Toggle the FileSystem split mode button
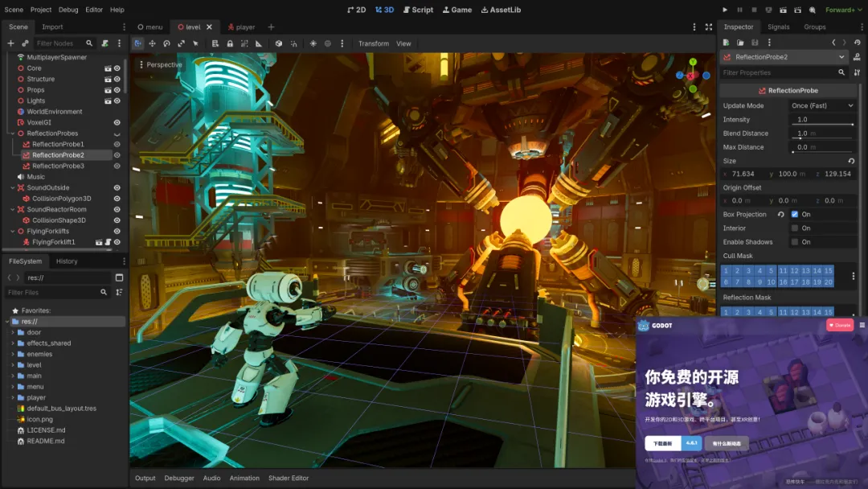The image size is (868, 489). tap(119, 277)
